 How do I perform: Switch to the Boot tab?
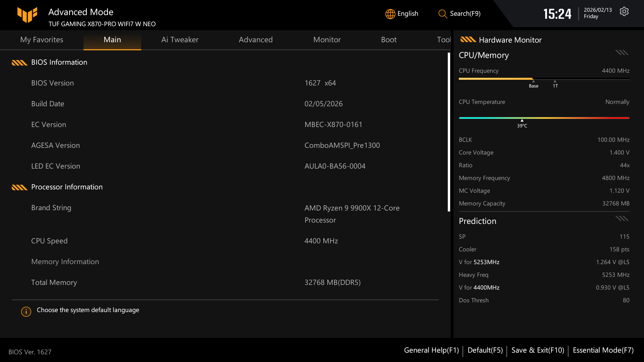(x=389, y=40)
